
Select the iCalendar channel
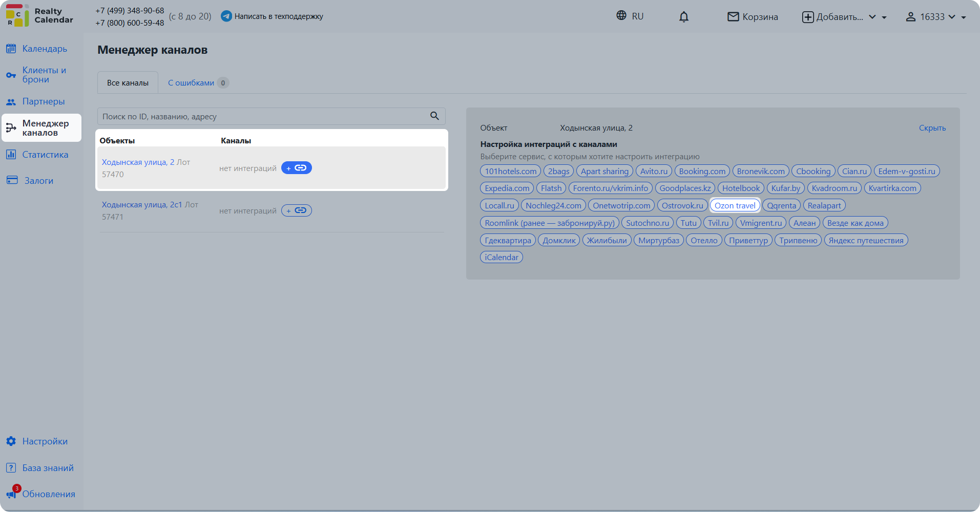pos(502,257)
